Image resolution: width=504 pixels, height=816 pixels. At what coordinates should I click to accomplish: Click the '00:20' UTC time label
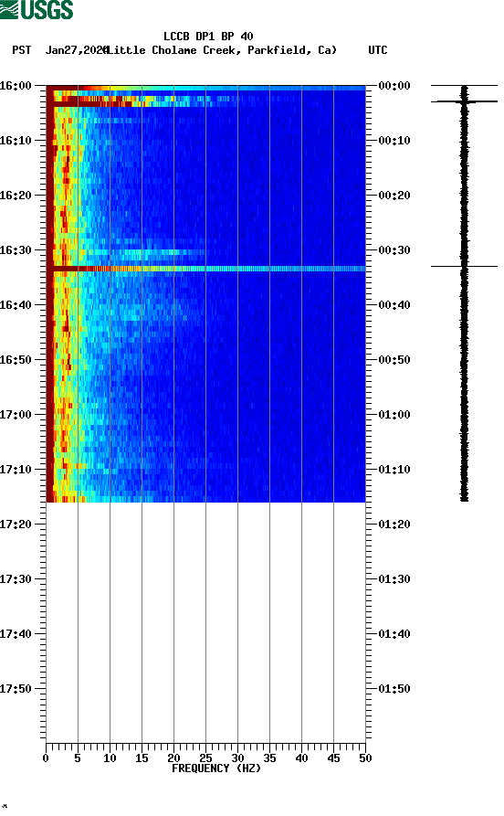click(394, 196)
